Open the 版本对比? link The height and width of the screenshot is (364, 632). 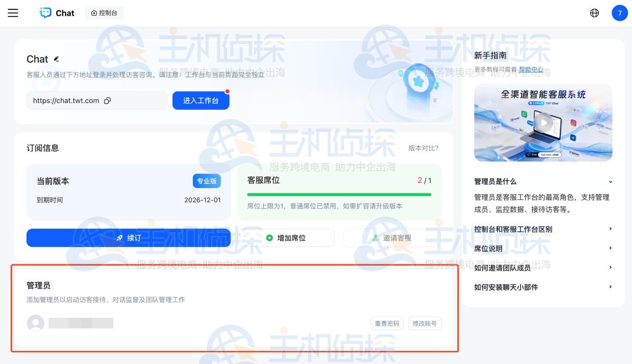(x=423, y=148)
